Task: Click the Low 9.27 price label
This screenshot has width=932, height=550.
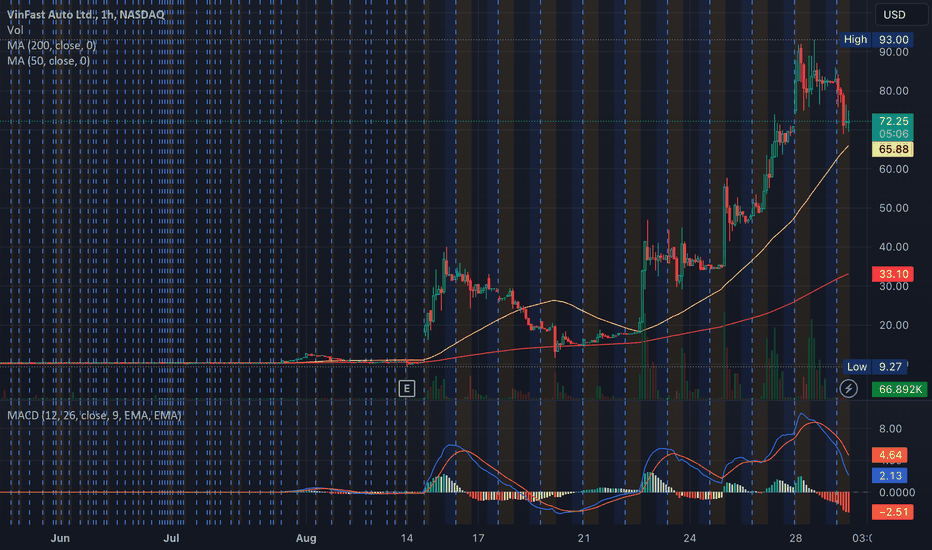Action: 875,367
